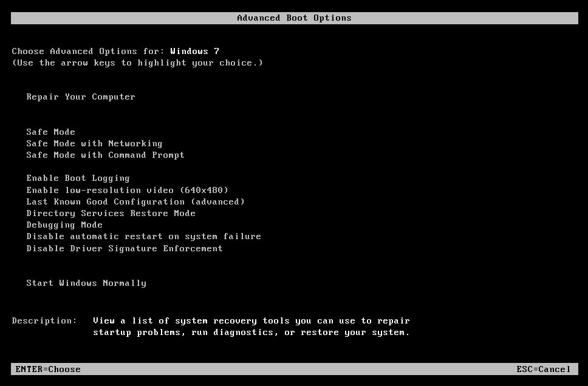This screenshot has height=386, width=588.
Task: Click the Description label
Action: click(44, 321)
